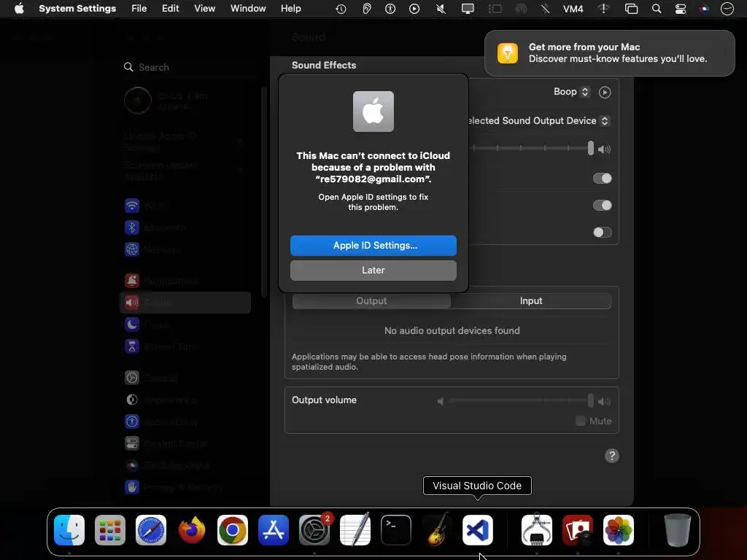Open Hearing ear icon in menu bar
Image resolution: width=747 pixels, height=560 pixels.
pyautogui.click(x=366, y=9)
